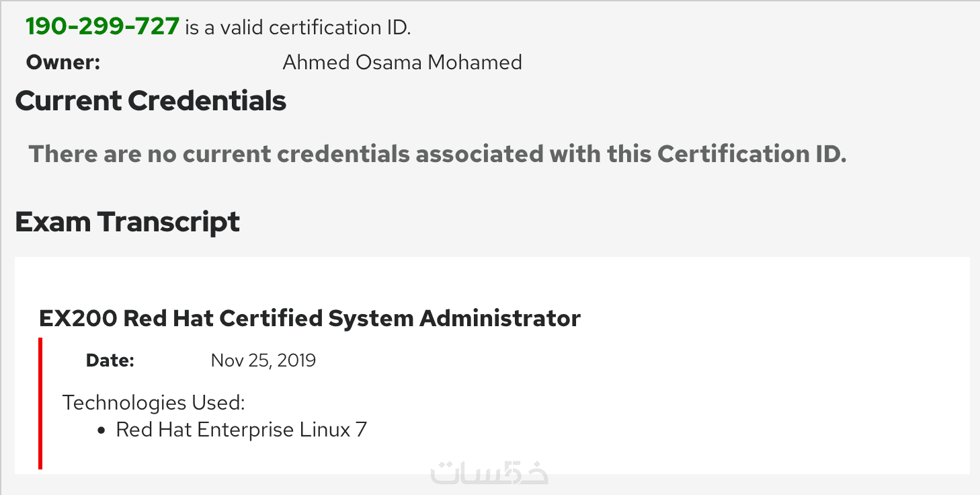980x495 pixels.
Task: Select the Owner label
Action: (x=63, y=63)
